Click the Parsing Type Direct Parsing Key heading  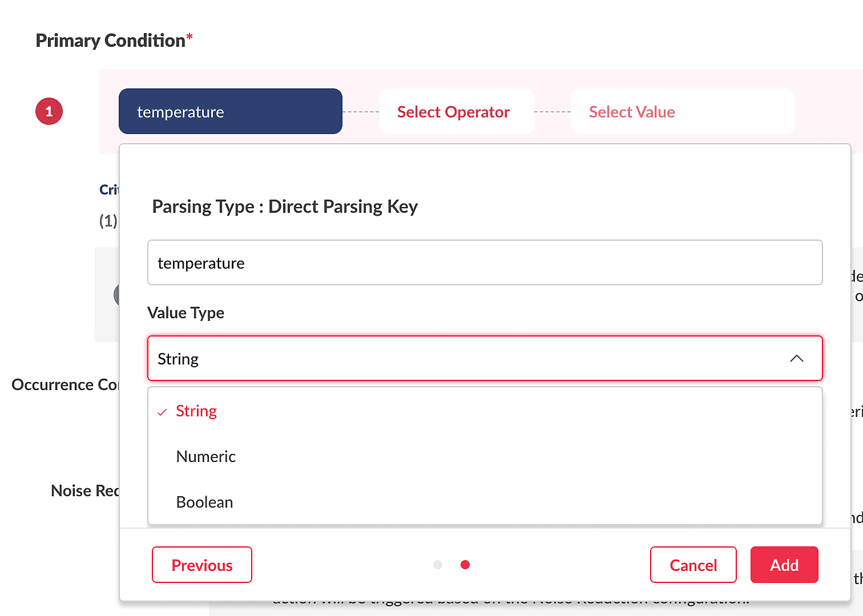285,206
